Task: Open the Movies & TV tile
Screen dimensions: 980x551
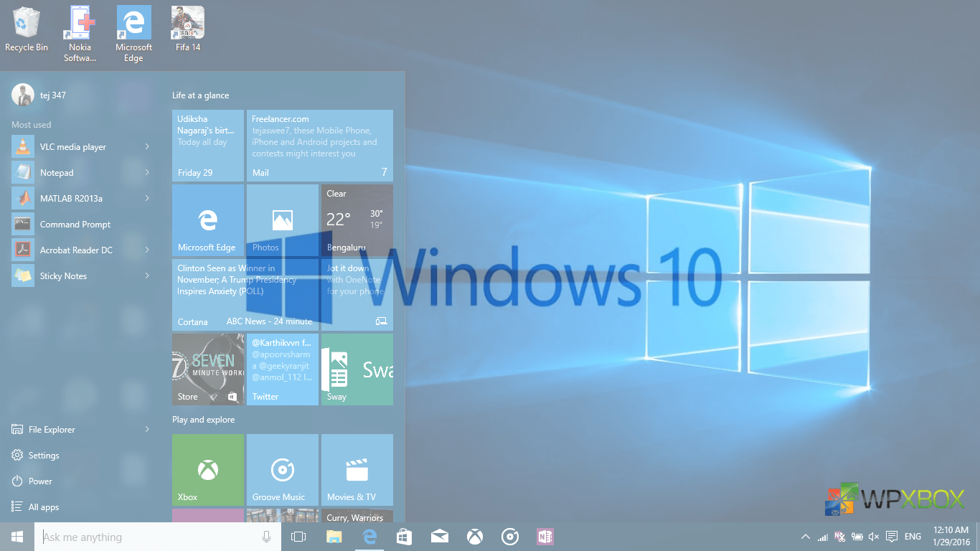Action: 357,470
